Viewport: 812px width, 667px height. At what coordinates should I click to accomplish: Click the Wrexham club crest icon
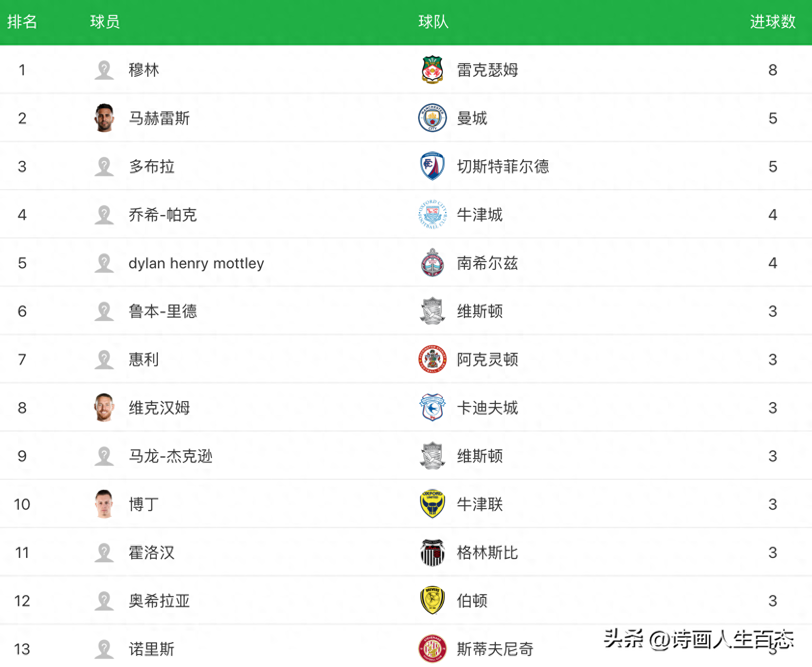432,69
